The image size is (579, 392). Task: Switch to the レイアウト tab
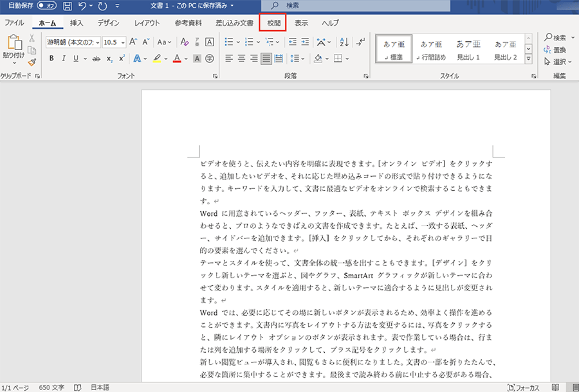tap(147, 22)
